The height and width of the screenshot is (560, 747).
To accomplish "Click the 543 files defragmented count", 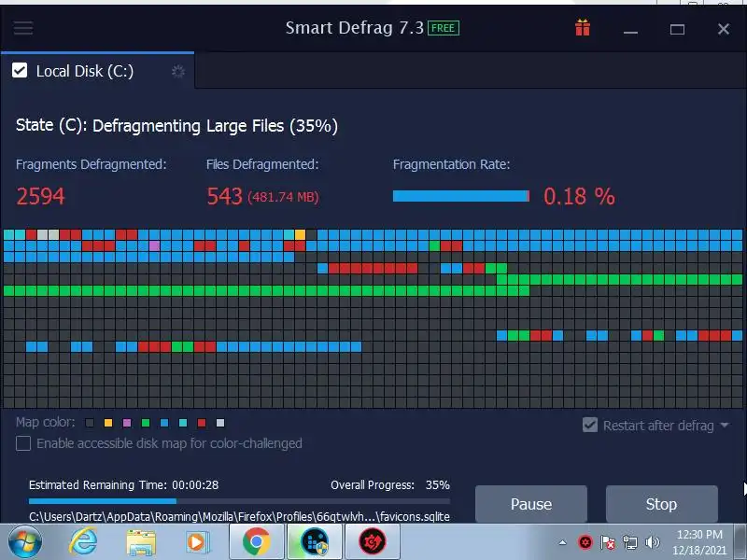I will pyautogui.click(x=224, y=196).
